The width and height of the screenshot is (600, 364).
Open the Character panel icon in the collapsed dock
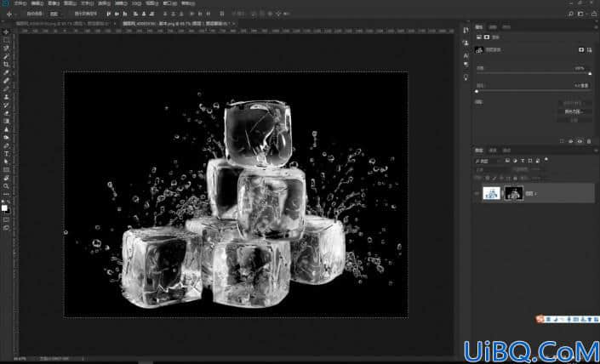[x=466, y=55]
